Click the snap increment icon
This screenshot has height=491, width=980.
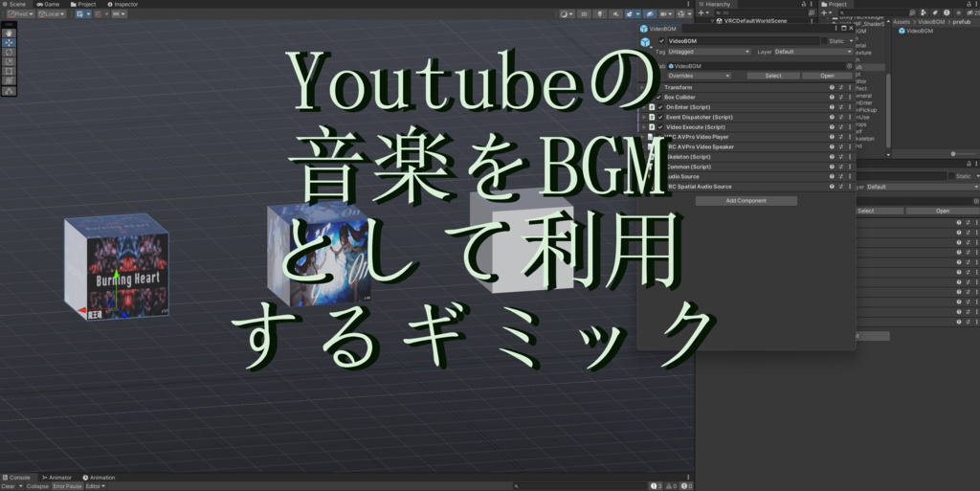point(117,13)
